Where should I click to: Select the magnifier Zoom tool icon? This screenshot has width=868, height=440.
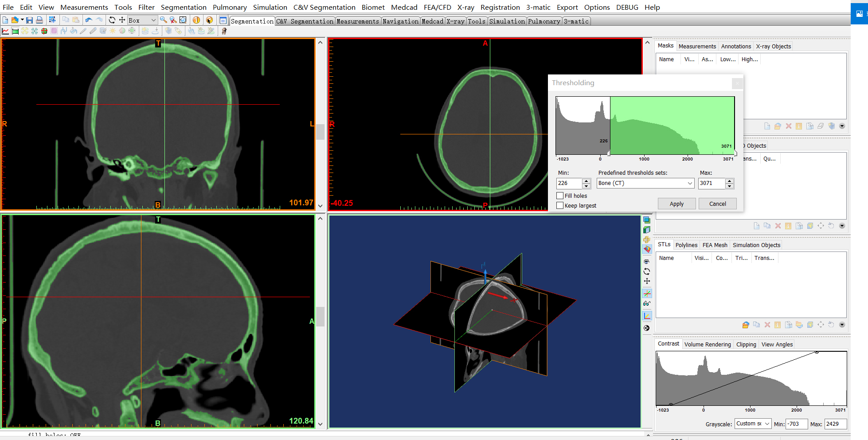164,20
